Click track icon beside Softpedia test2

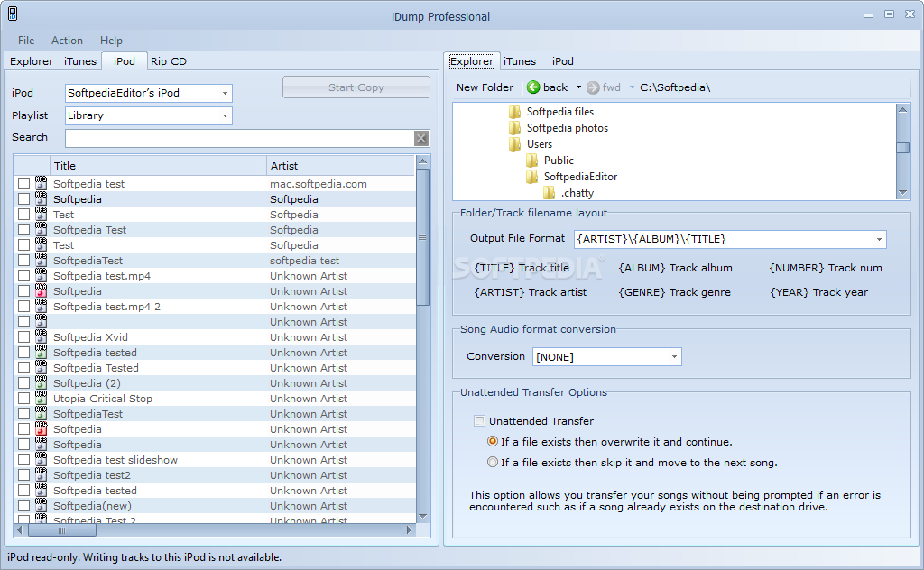pyautogui.click(x=41, y=474)
